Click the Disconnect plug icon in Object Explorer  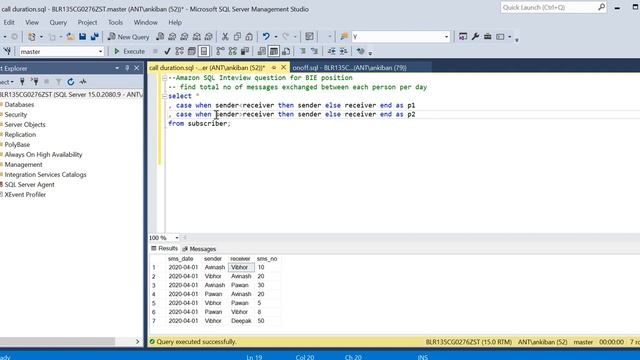(x=35, y=82)
